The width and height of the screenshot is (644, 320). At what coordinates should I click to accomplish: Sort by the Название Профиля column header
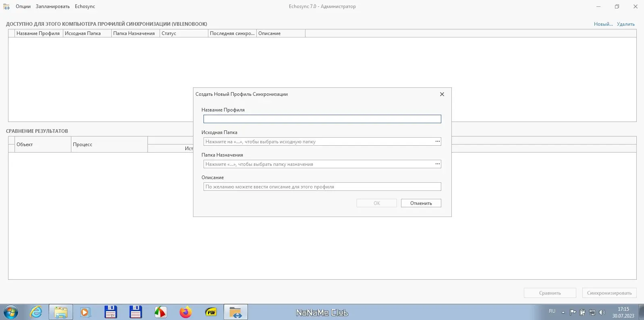39,33
